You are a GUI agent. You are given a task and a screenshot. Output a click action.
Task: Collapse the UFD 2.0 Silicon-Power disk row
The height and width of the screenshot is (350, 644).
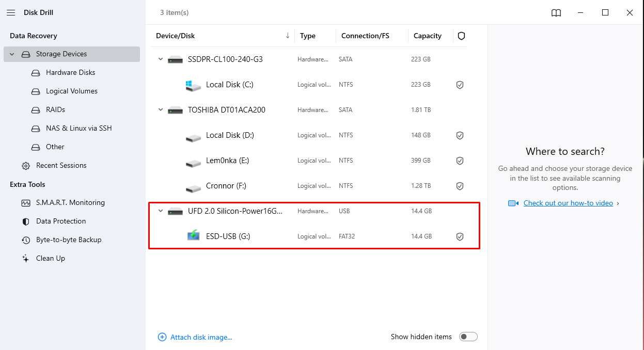tap(161, 211)
